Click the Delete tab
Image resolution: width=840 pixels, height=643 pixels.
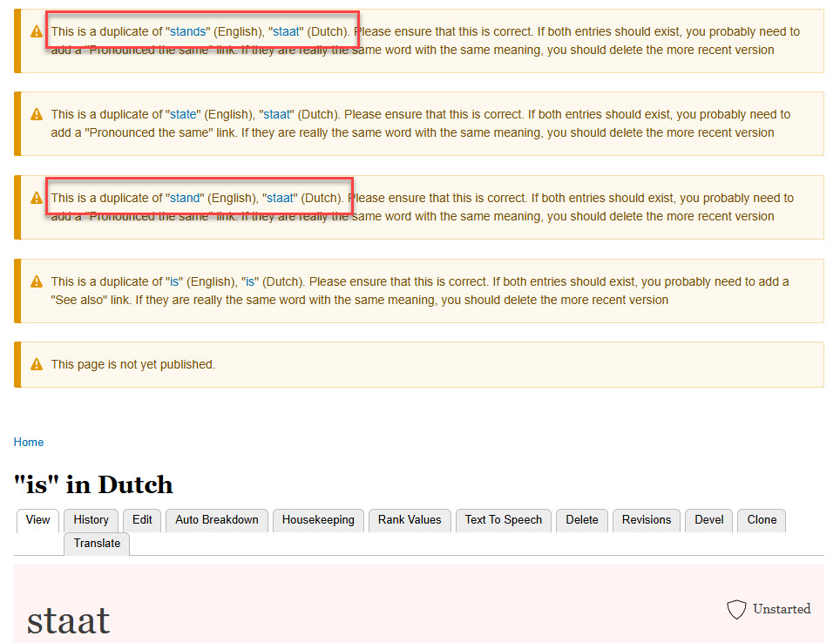(x=582, y=520)
